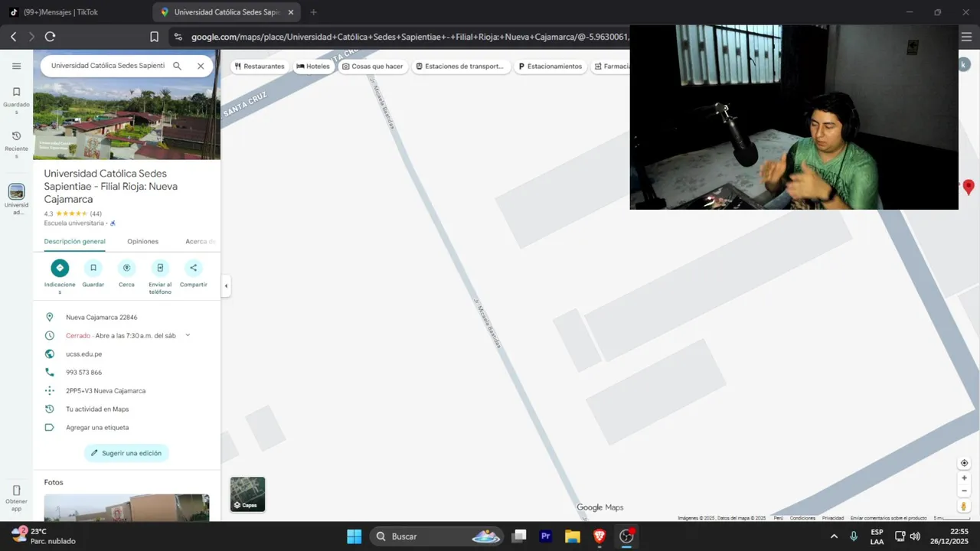Expand the opening hours chevron
This screenshot has width=980, height=551.
[x=188, y=335]
